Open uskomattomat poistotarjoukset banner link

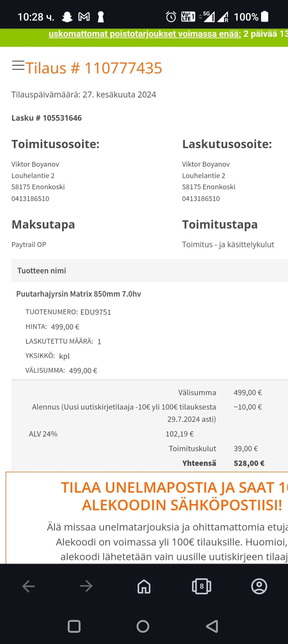(x=145, y=34)
